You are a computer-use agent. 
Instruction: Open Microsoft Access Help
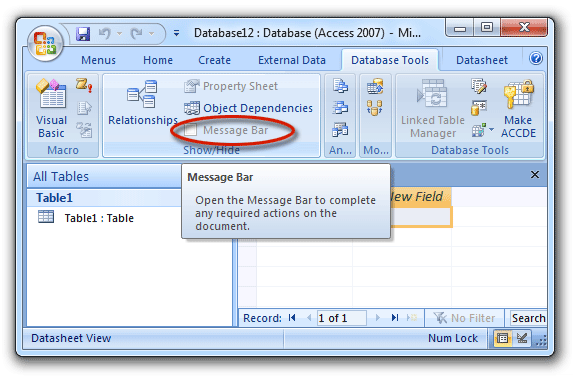click(536, 58)
